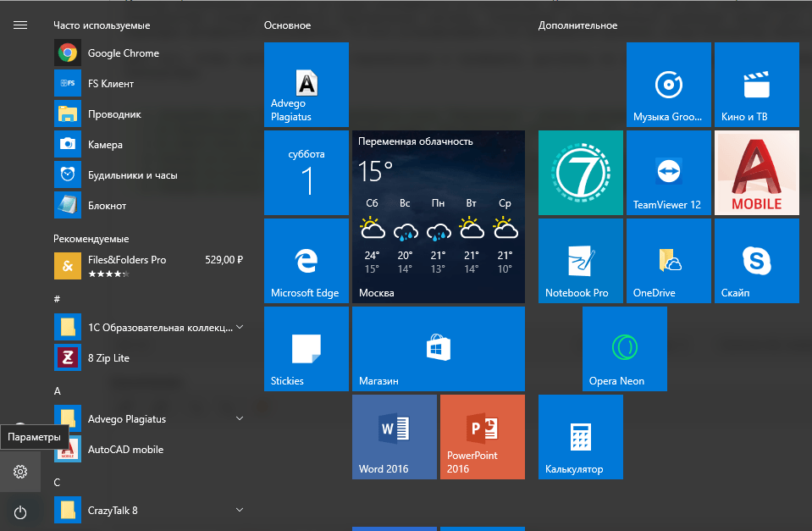Screen dimensions: 812x531
Task: Open Калькулятор tile
Action: (x=581, y=437)
